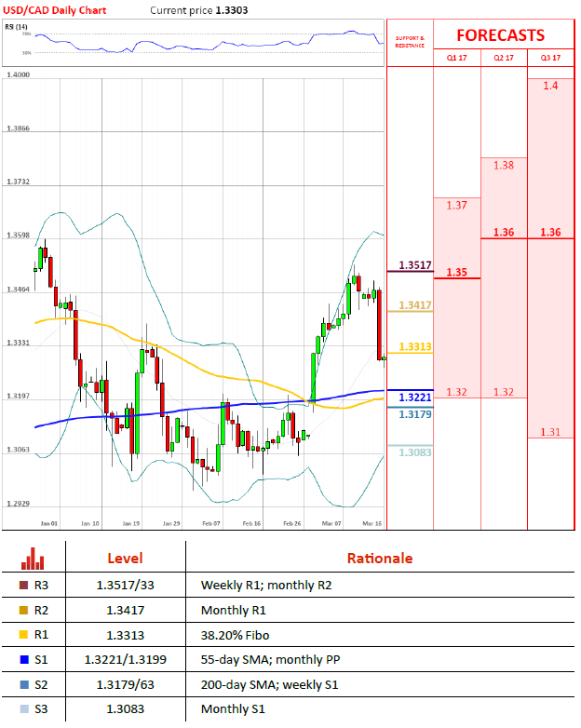This screenshot has height=728, width=581.
Task: Click the 1.3417 cell in table
Action: click(125, 610)
